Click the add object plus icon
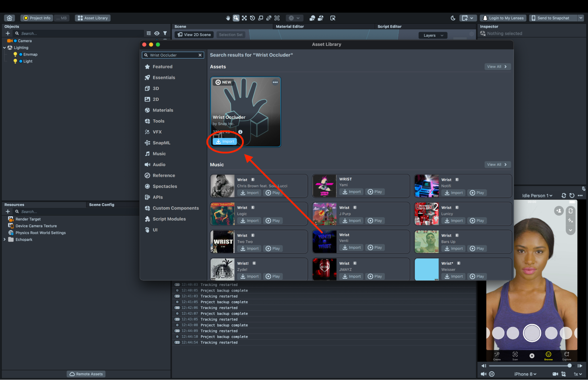Screen dimensions: 588x380 coord(8,33)
